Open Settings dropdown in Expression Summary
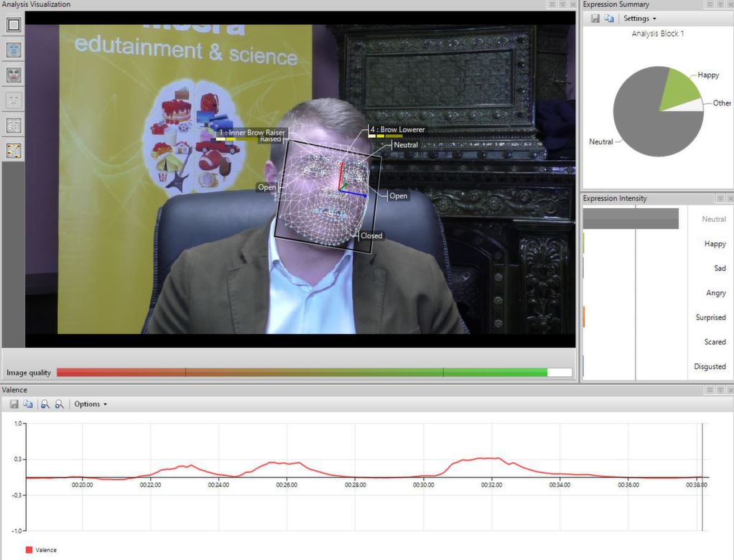This screenshot has width=734, height=560. coord(639,19)
